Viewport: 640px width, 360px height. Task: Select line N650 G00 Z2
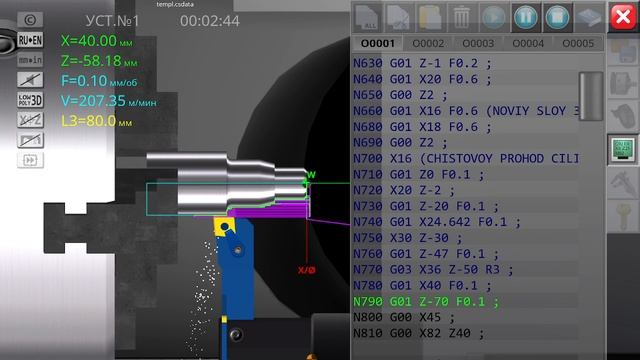click(x=465, y=95)
